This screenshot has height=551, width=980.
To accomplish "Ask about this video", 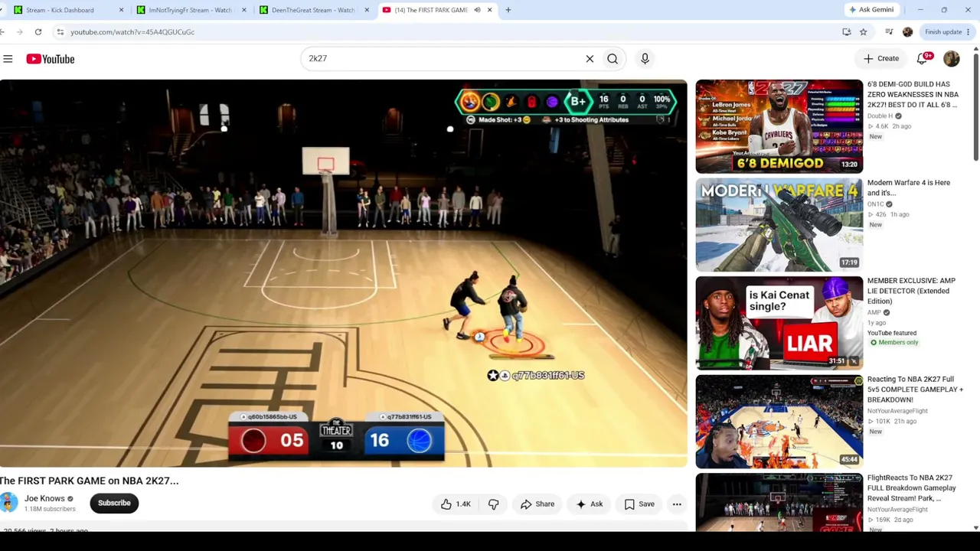I will [590, 504].
